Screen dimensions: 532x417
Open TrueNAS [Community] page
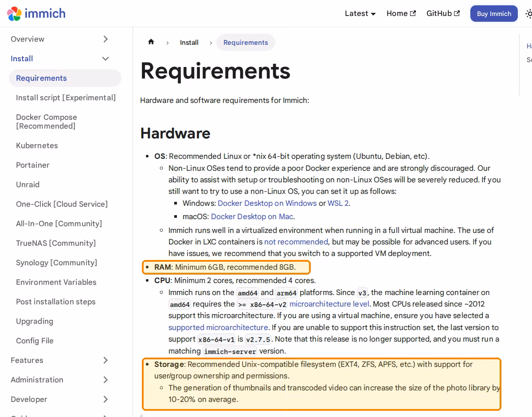(x=56, y=243)
